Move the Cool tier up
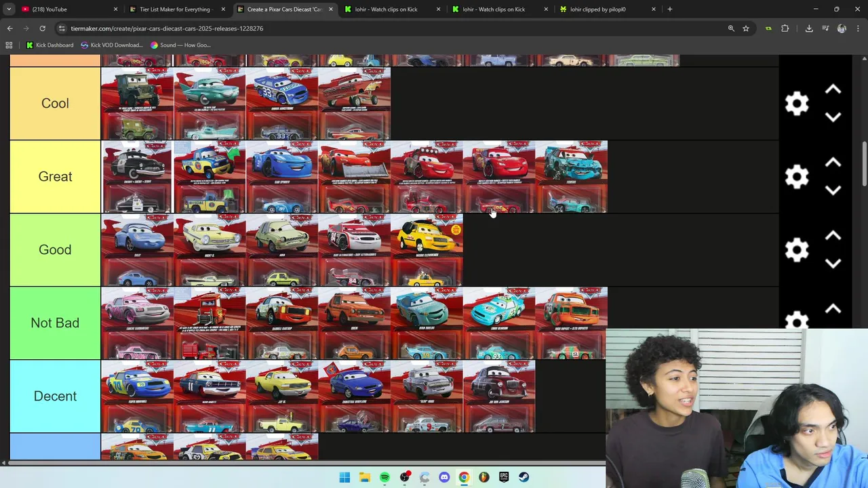This screenshot has width=868, height=488. (x=833, y=89)
